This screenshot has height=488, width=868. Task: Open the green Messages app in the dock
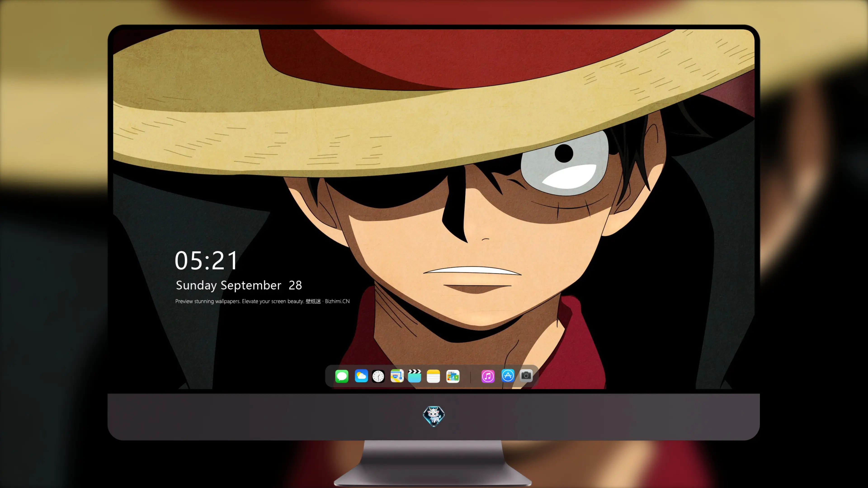342,376
